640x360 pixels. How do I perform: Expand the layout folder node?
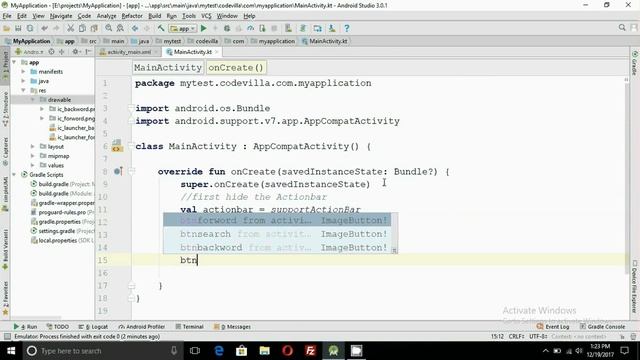coord(33,146)
